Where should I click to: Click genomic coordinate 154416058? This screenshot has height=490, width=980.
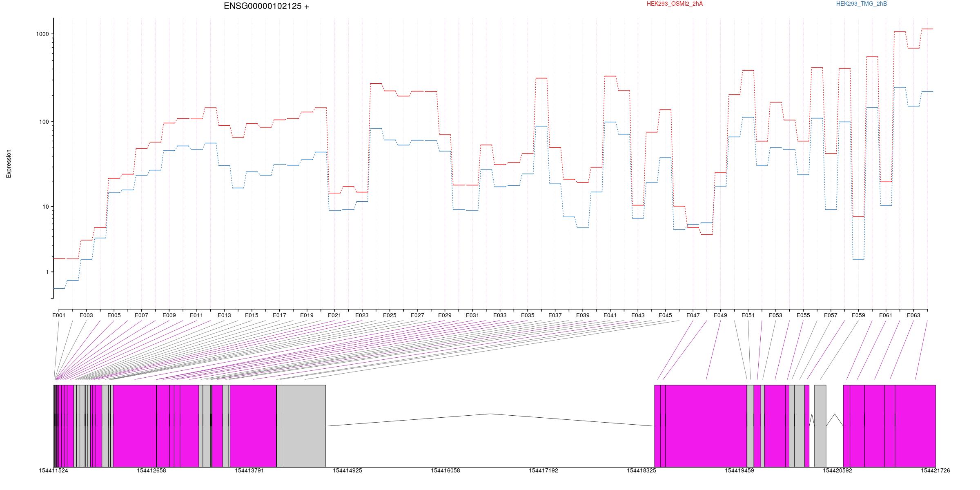point(445,471)
